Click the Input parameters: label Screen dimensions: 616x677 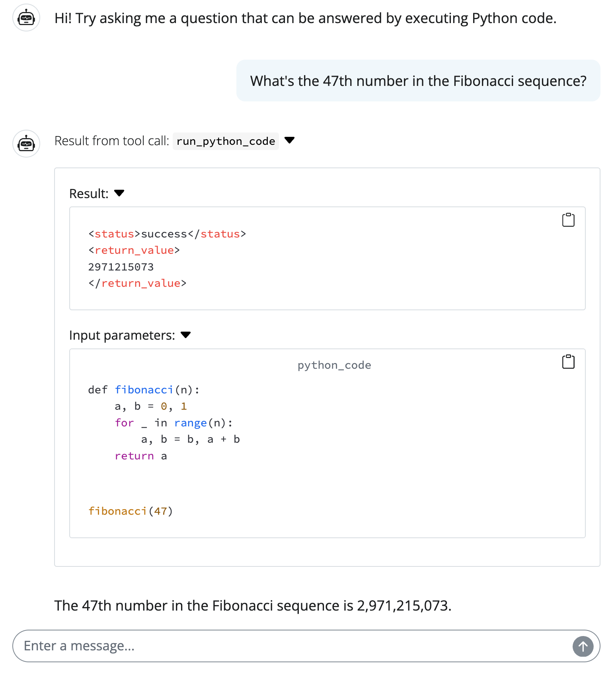[x=122, y=335]
